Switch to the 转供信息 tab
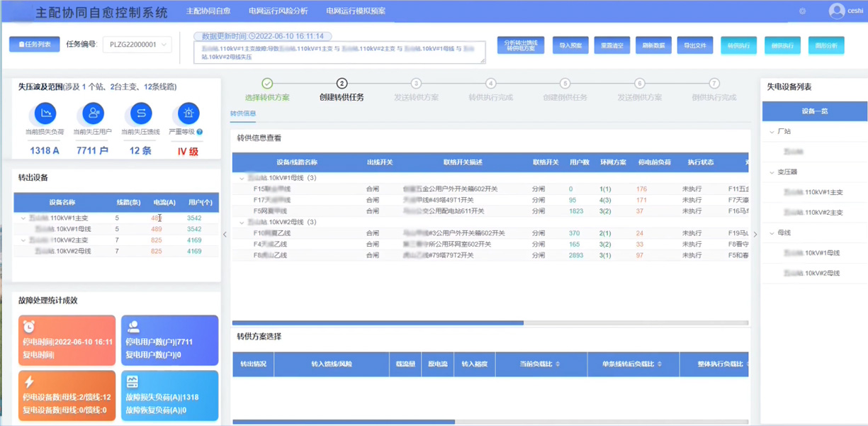This screenshot has width=868, height=426. [x=243, y=113]
